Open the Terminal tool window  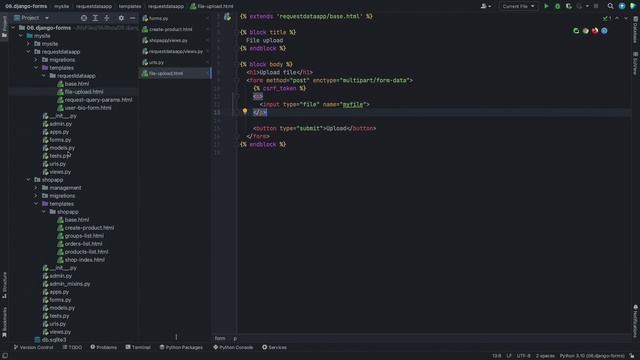click(138, 347)
